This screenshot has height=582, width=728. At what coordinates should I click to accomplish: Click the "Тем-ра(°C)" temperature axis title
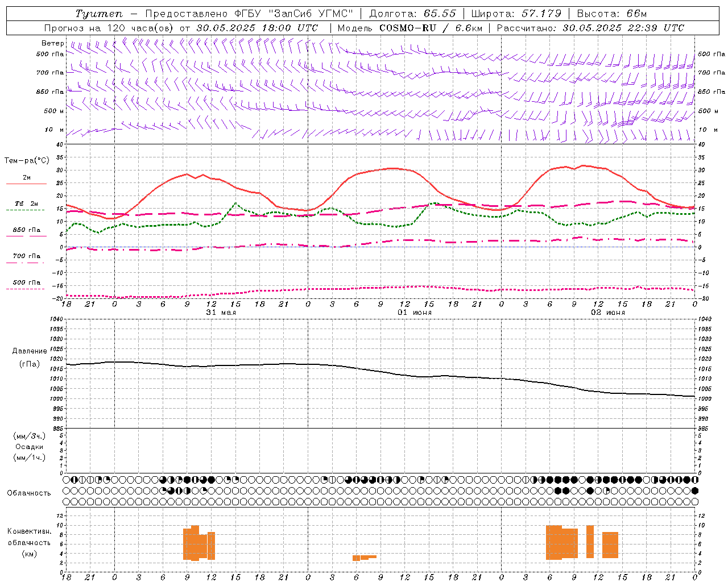click(x=27, y=161)
